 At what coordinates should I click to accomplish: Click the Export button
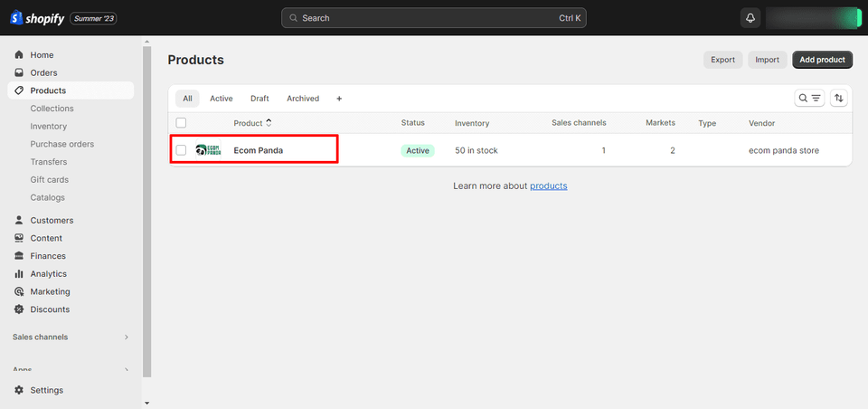[x=723, y=60]
